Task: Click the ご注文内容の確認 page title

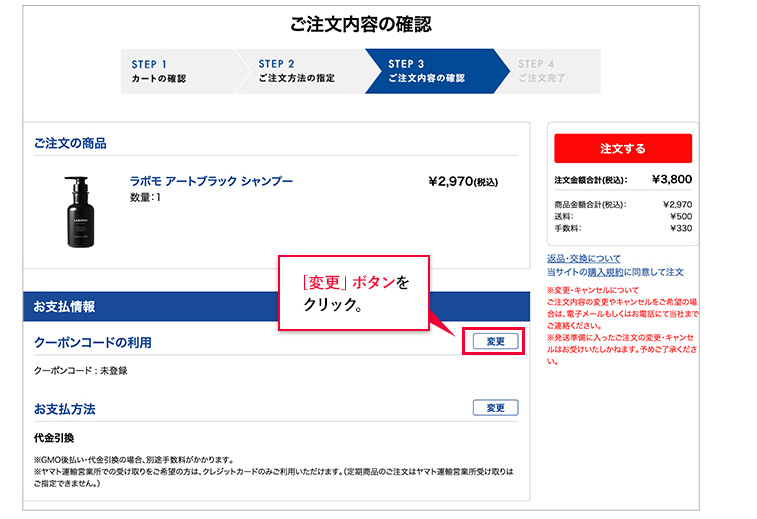Action: pyautogui.click(x=361, y=24)
